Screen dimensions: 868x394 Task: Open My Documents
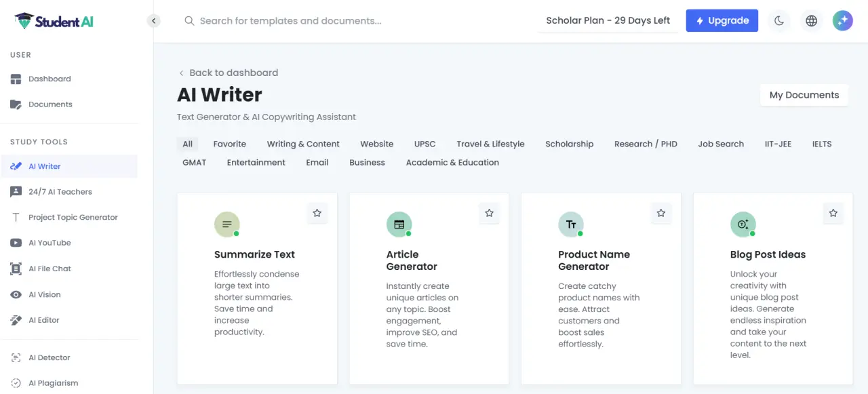click(x=804, y=95)
